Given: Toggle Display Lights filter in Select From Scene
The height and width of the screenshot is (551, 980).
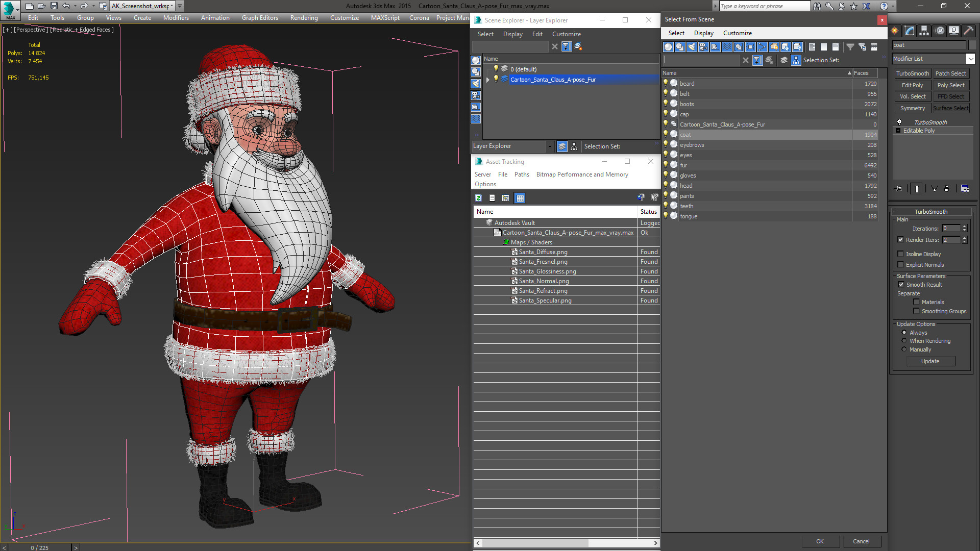Looking at the screenshot, I should (x=692, y=47).
